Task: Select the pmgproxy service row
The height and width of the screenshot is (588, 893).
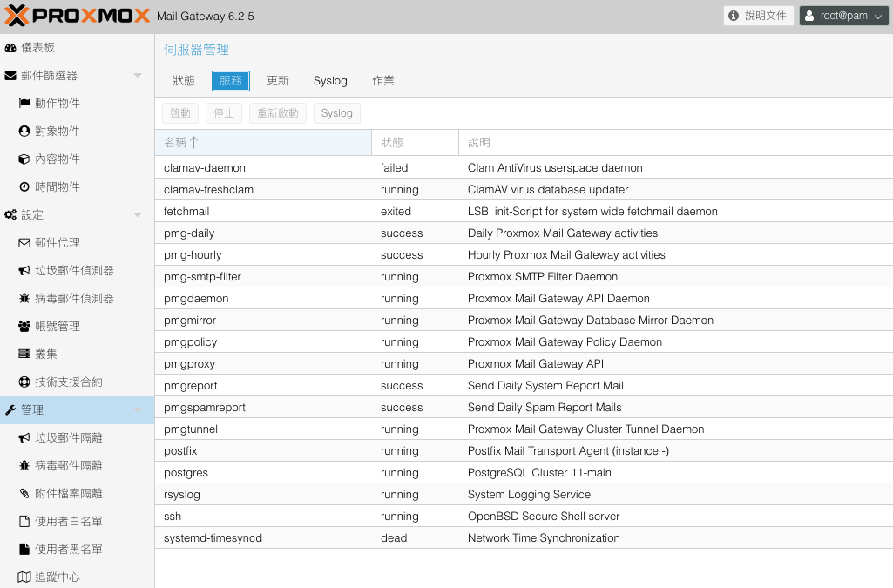Action: [x=524, y=364]
